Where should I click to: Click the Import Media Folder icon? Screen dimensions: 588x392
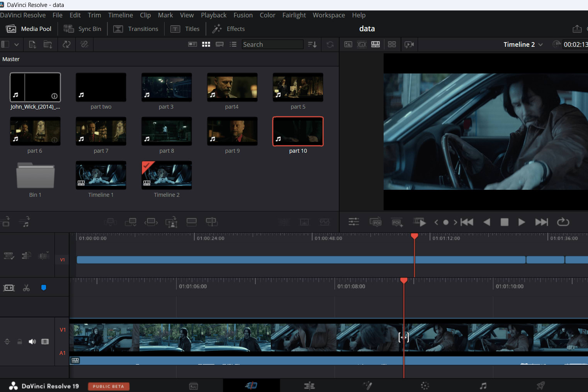(48, 44)
